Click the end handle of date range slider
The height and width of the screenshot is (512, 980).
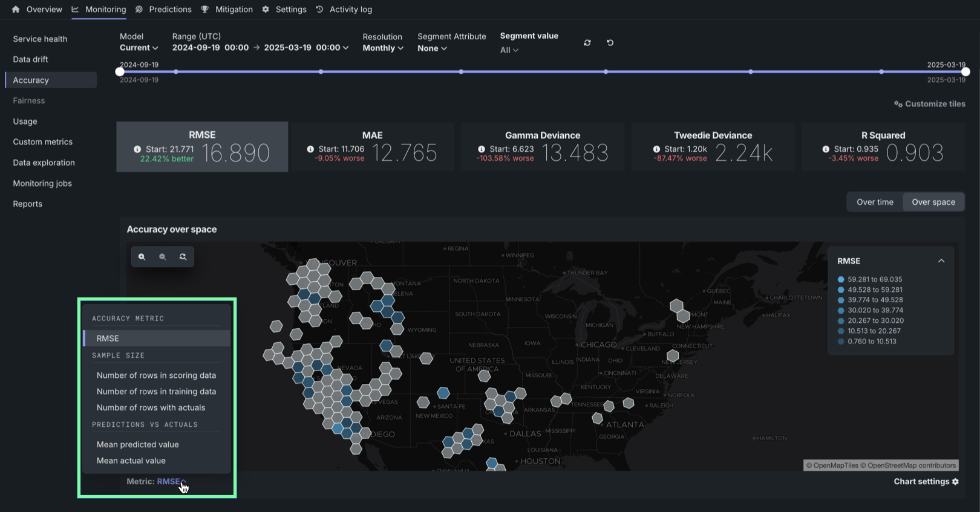tap(965, 72)
